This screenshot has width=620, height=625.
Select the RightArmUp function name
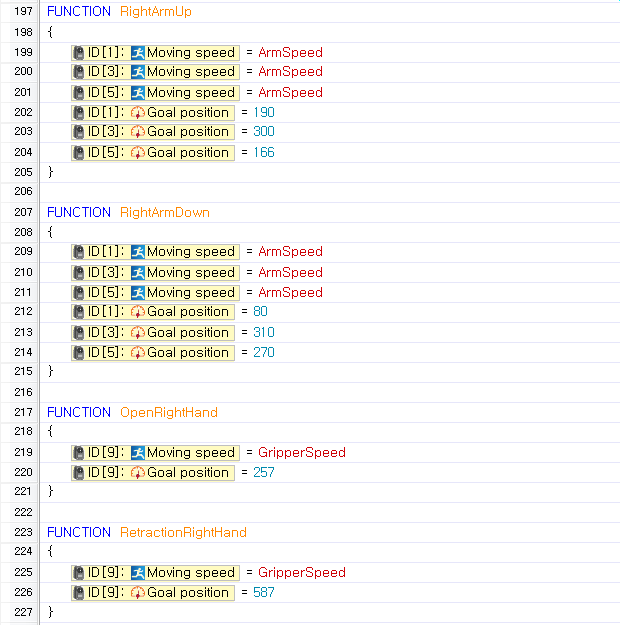click(155, 12)
